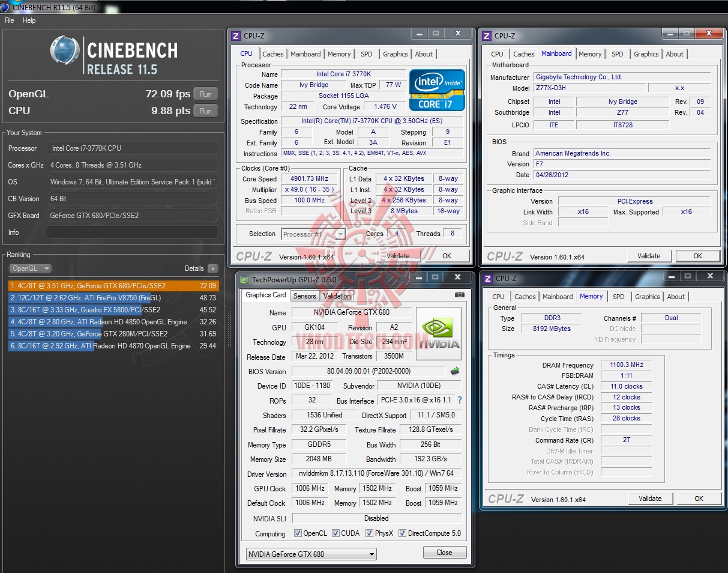Open the Processor #1 selection dropdown
The width and height of the screenshot is (728, 573).
[x=313, y=234]
